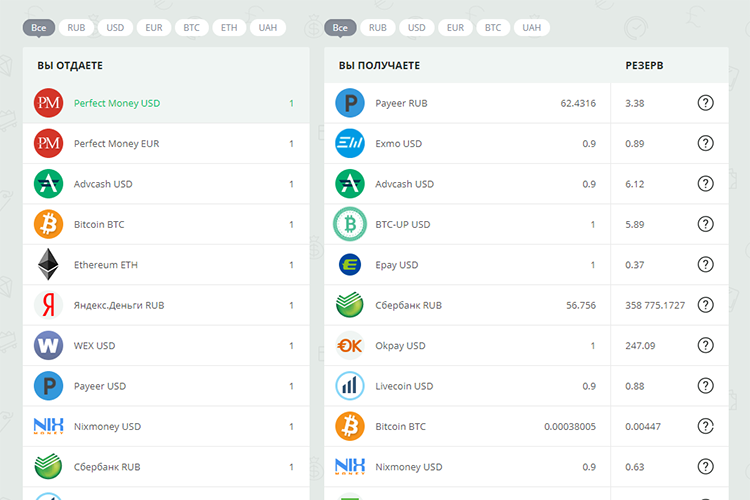Screen dimensions: 750x500
Task: Open help for Payeer RUB reserve
Action: pyautogui.click(x=706, y=103)
